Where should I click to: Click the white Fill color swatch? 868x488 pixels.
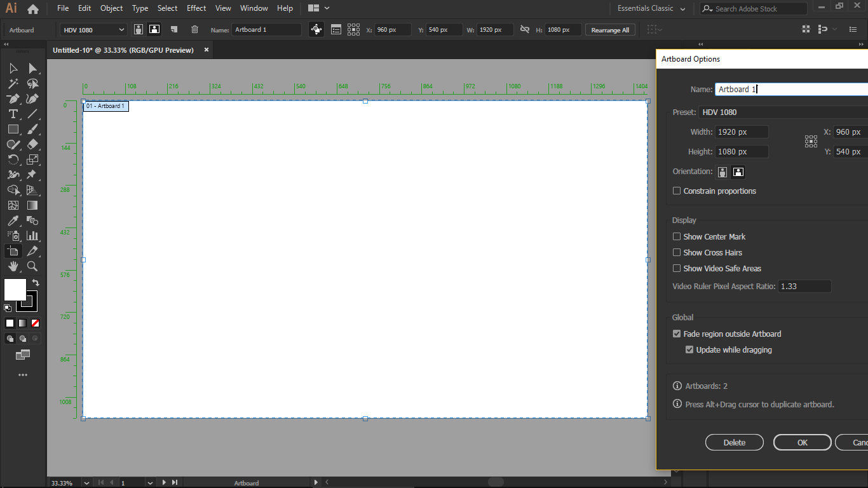click(15, 290)
